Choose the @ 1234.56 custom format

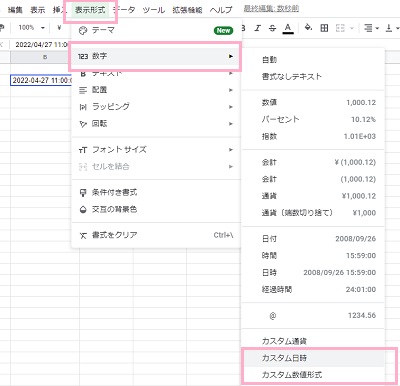[313, 315]
